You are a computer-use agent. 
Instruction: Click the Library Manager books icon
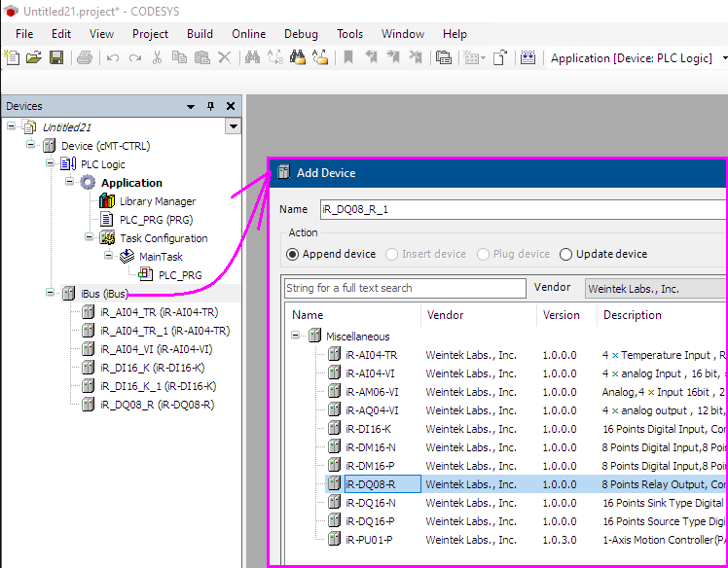107,201
